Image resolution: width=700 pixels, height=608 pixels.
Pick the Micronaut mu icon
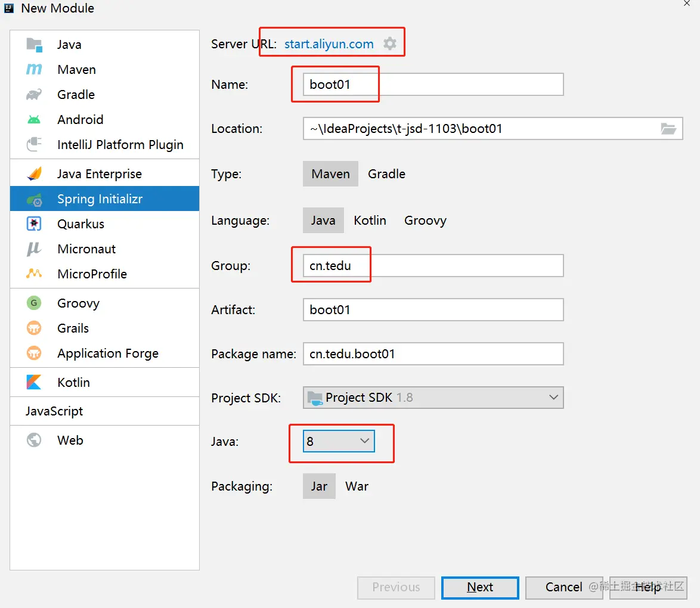[x=34, y=249]
